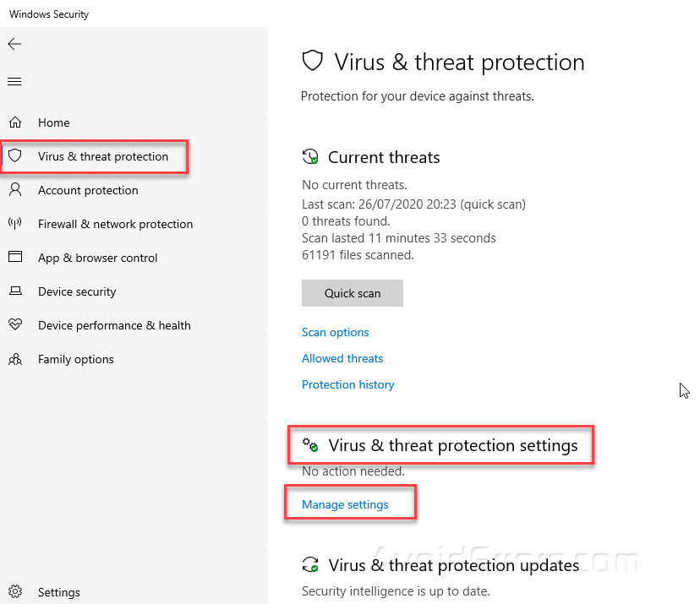
Task: Expand the navigation hamburger menu
Action: click(x=14, y=81)
